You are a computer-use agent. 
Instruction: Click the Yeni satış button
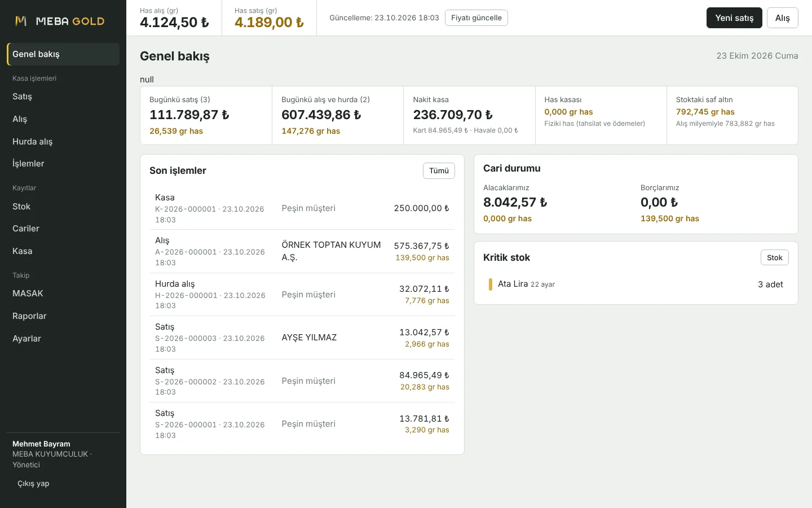tap(734, 18)
